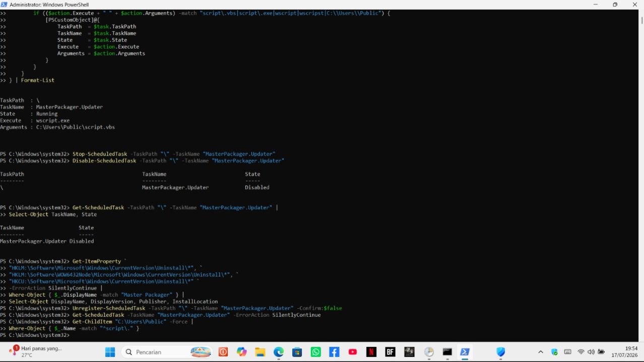
Task: Click the Stop-ScheduledTask command
Action: pos(100,154)
